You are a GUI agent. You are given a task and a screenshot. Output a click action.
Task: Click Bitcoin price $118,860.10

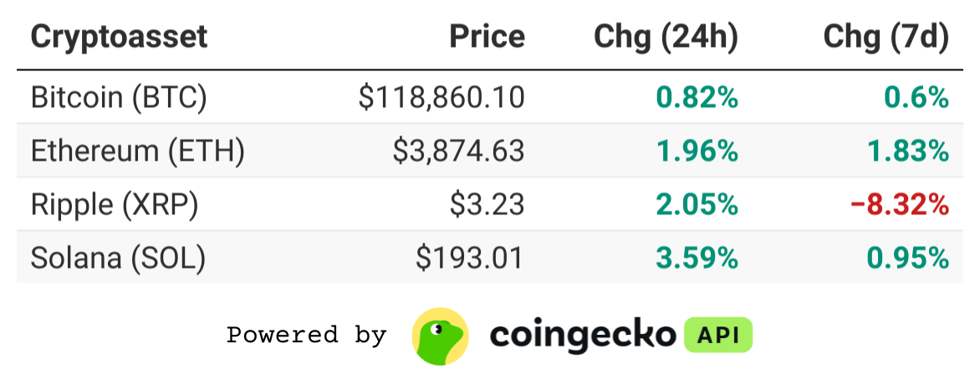(x=442, y=98)
